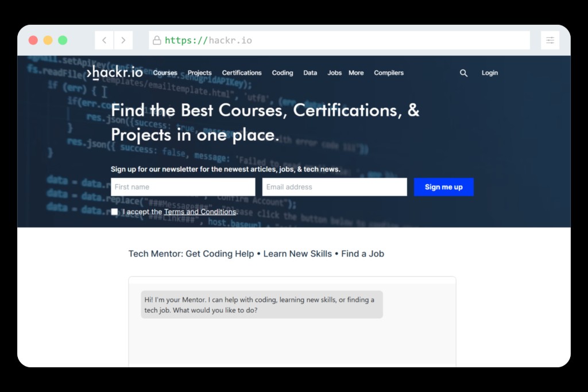Click the green maximize window dot

coord(63,40)
